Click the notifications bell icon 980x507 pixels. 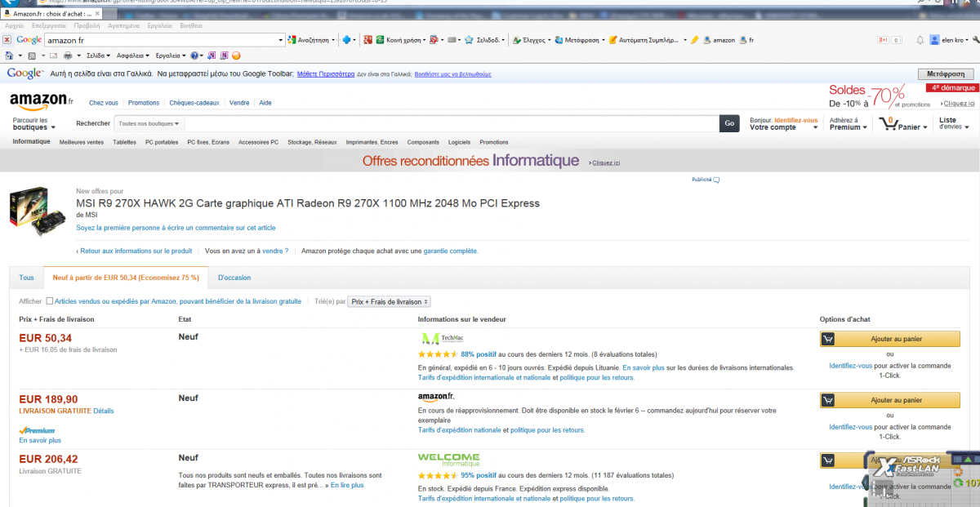[920, 39]
